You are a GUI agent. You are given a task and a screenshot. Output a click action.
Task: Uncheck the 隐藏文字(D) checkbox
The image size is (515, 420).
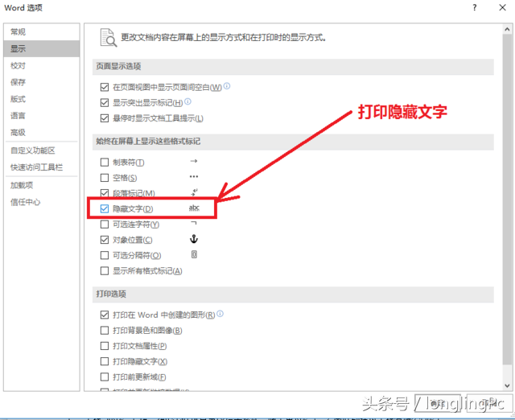pos(105,209)
